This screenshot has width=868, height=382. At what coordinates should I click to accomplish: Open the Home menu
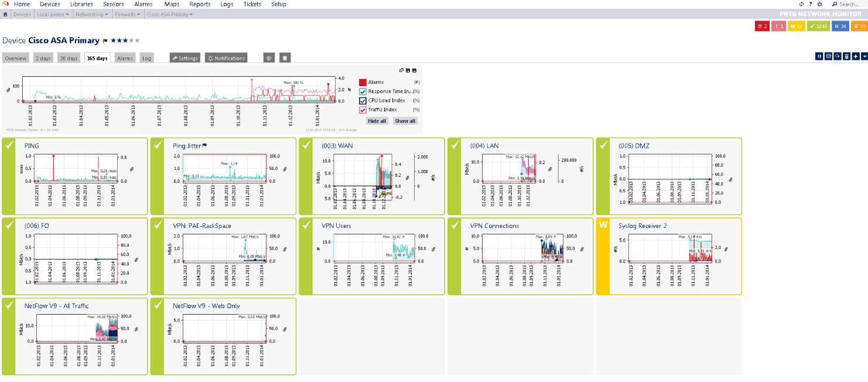[22, 4]
